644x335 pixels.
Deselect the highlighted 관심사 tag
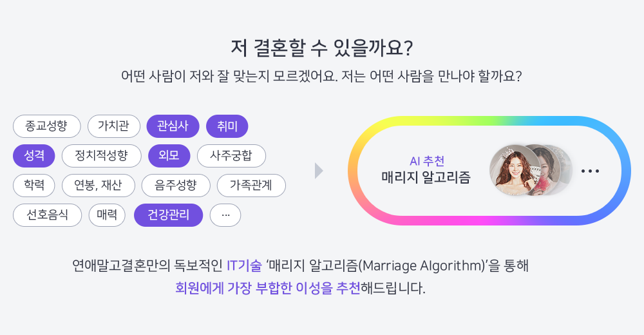pos(173,126)
